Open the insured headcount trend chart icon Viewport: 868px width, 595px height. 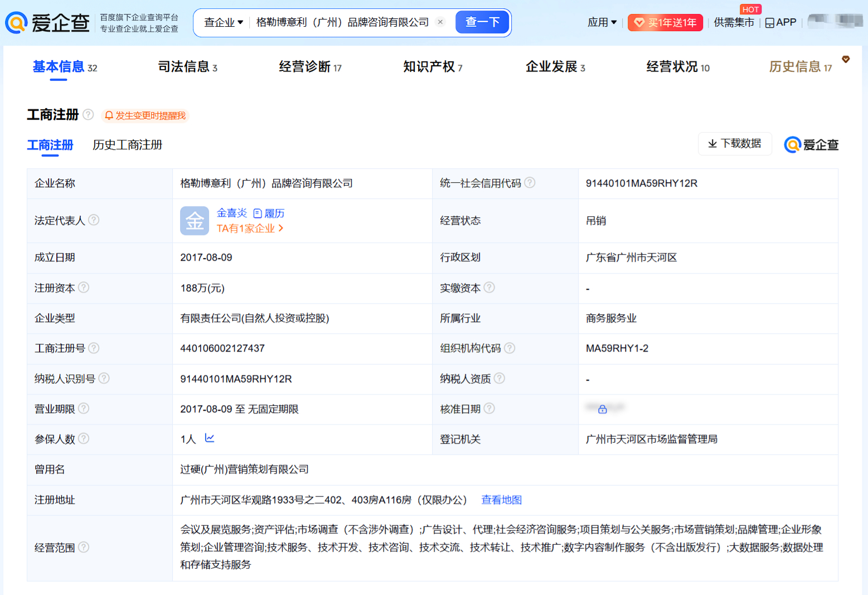pos(210,438)
